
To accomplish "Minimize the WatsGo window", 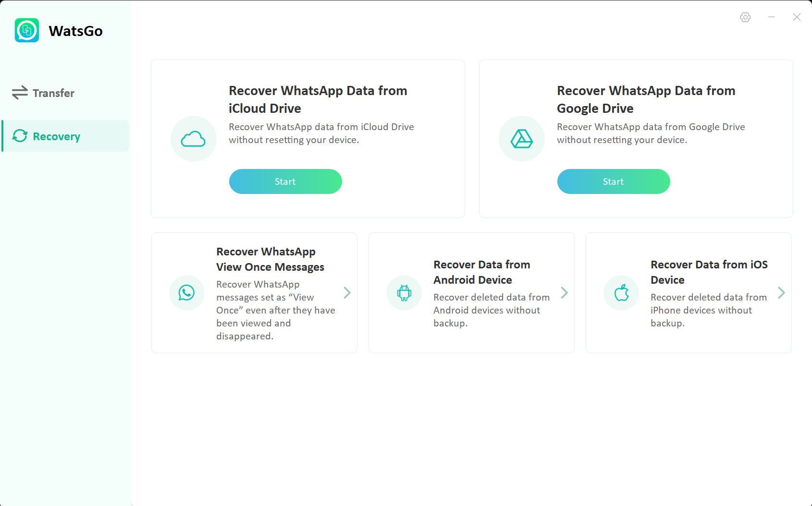I will [772, 17].
